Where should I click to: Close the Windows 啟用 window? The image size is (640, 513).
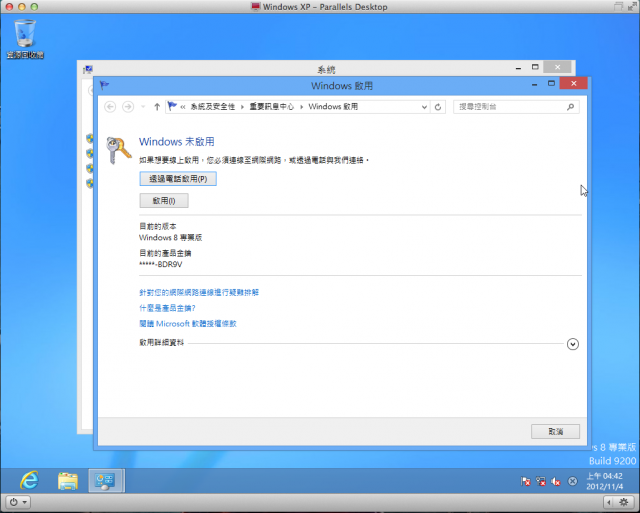(573, 84)
